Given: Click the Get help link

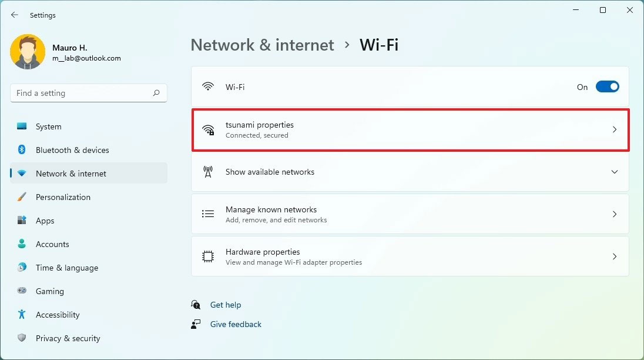Looking at the screenshot, I should (226, 305).
